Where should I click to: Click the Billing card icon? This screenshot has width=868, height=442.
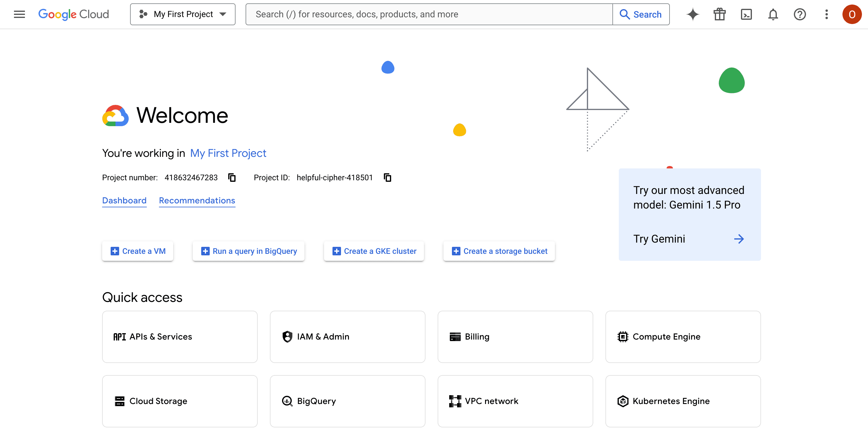click(x=455, y=337)
